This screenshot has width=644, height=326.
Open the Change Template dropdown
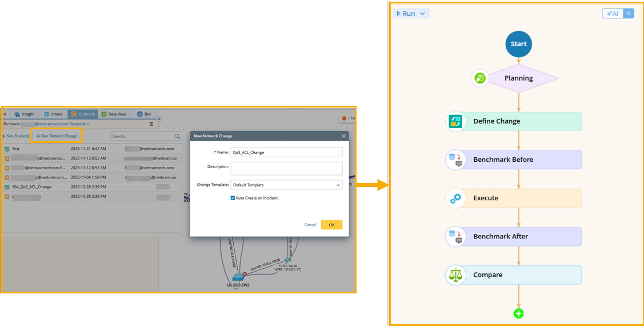click(x=286, y=185)
